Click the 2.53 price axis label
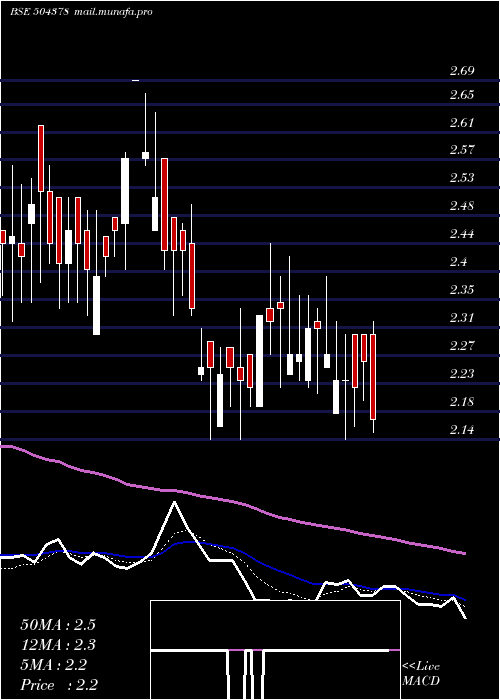 point(462,178)
